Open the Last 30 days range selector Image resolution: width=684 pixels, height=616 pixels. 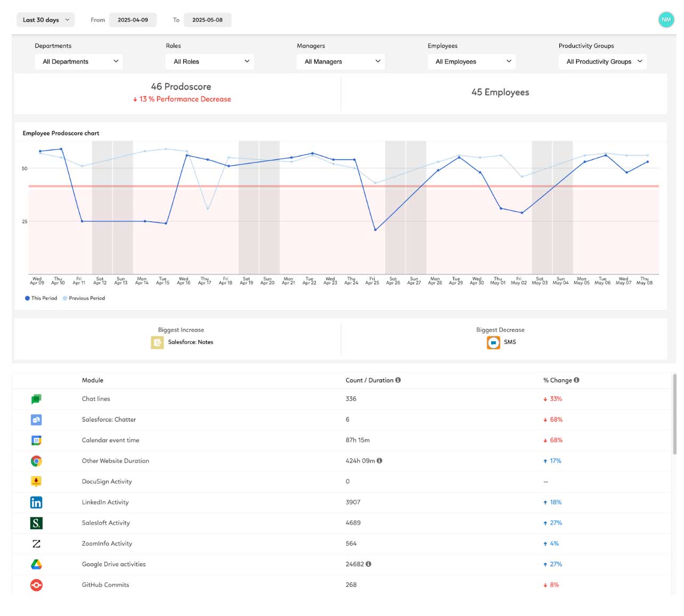45,20
